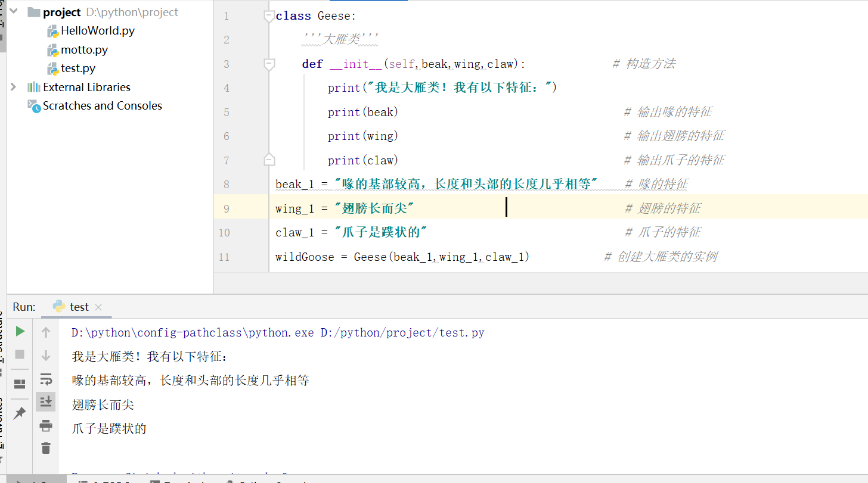This screenshot has width=868, height=483.
Task: Pin the Run tab with the pin icon
Action: coord(20,412)
